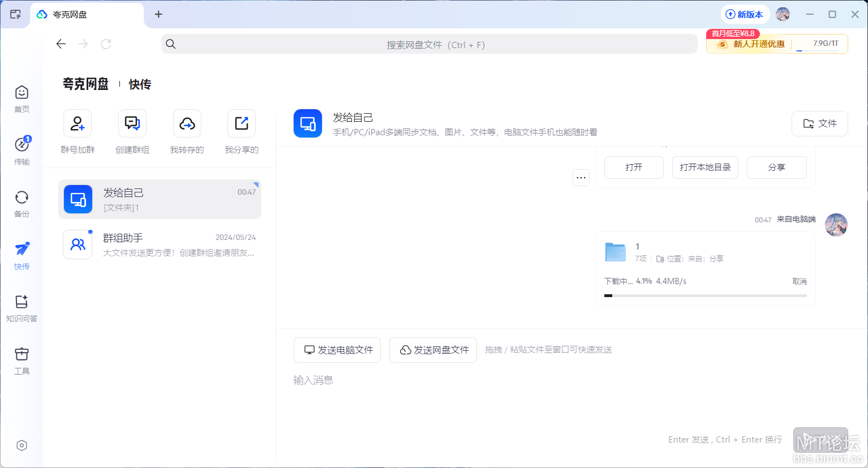The height and width of the screenshot is (468, 868).
Task: Select the 发给自己 conversation
Action: click(x=160, y=199)
